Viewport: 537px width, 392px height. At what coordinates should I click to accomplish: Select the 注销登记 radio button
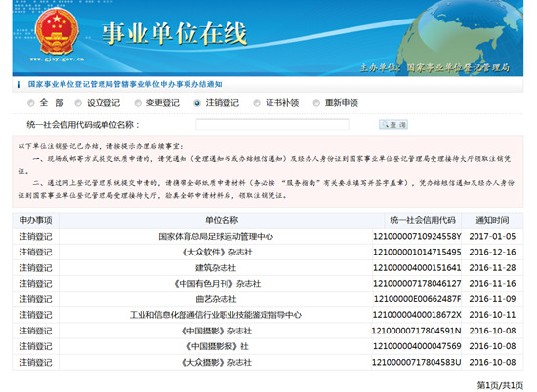click(x=197, y=103)
